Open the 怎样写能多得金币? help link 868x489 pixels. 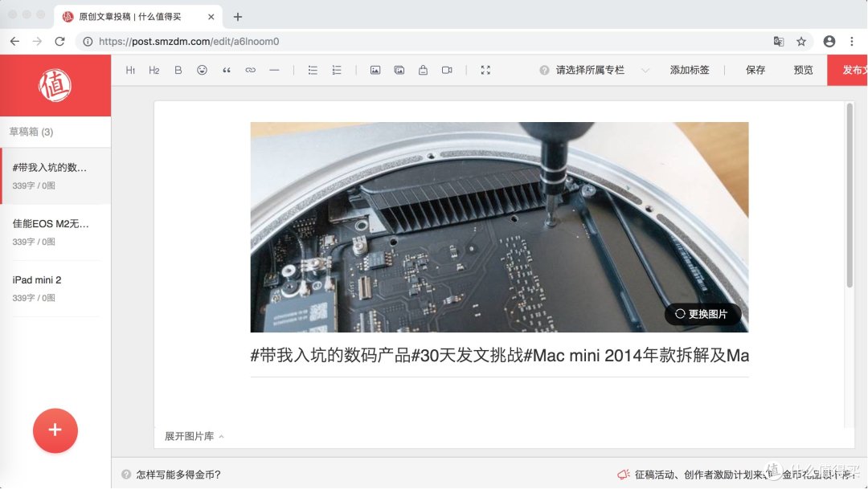point(178,475)
